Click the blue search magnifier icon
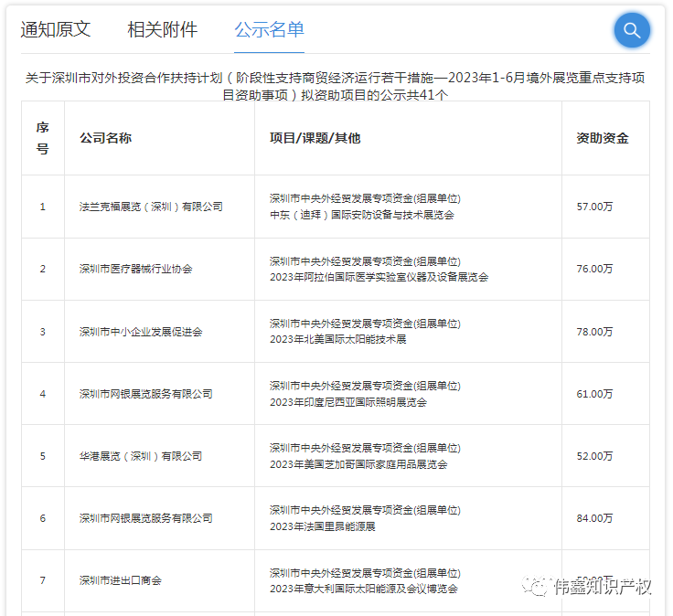Image resolution: width=673 pixels, height=616 pixels. 632,30
